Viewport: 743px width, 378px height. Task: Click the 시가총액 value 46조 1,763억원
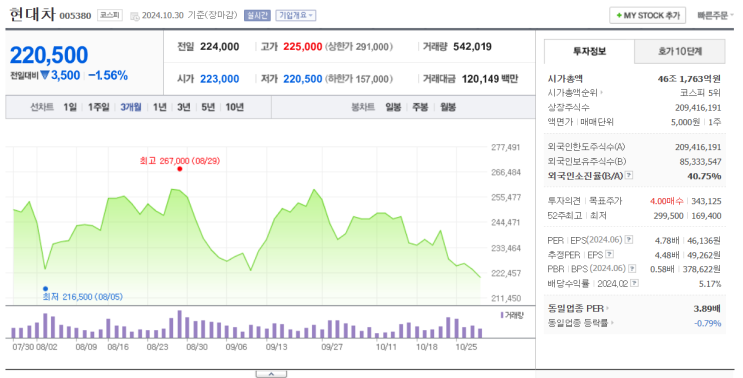click(x=689, y=79)
